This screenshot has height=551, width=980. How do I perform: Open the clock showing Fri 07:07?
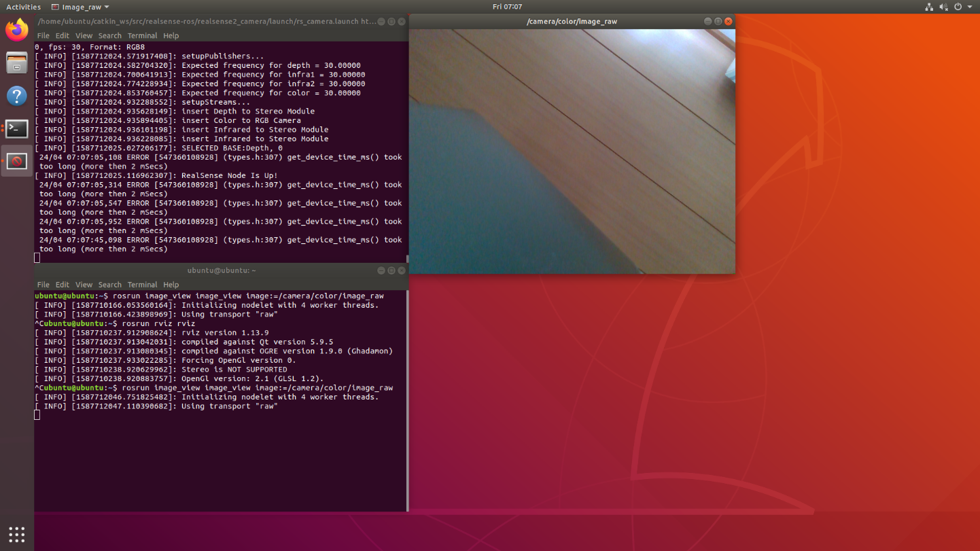(x=507, y=7)
